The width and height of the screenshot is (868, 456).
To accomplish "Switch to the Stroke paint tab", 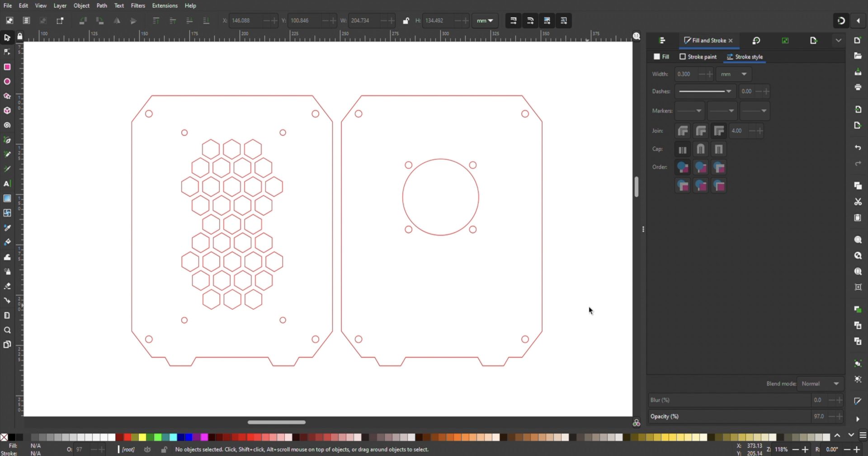I will coord(698,57).
